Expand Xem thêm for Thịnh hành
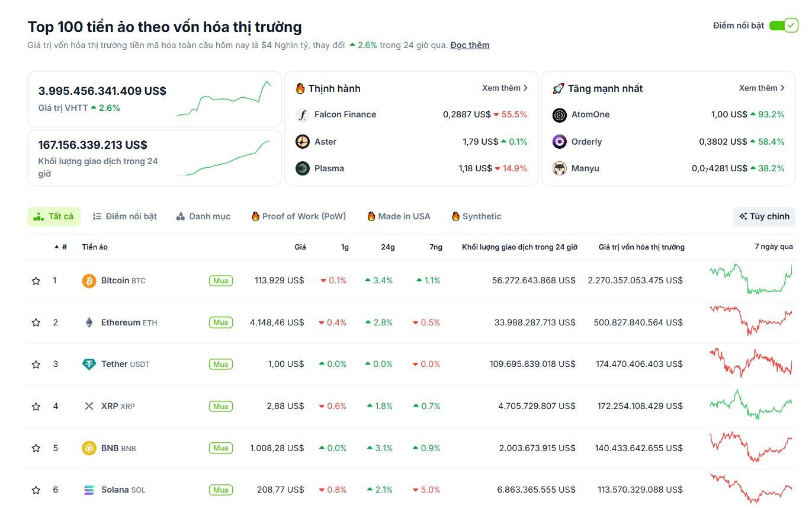 (505, 88)
